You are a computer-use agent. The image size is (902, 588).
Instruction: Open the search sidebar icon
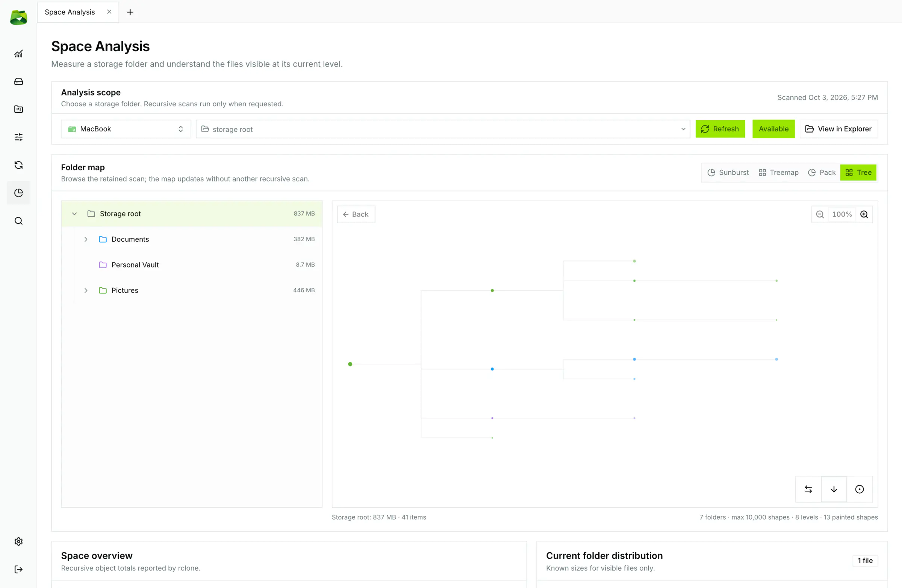point(18,221)
